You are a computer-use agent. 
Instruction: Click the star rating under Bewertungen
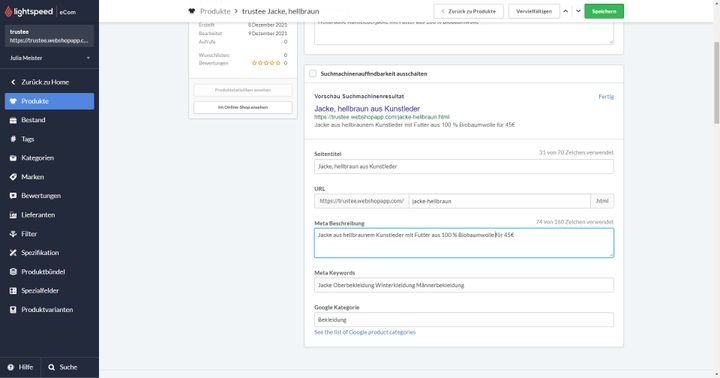(x=266, y=63)
